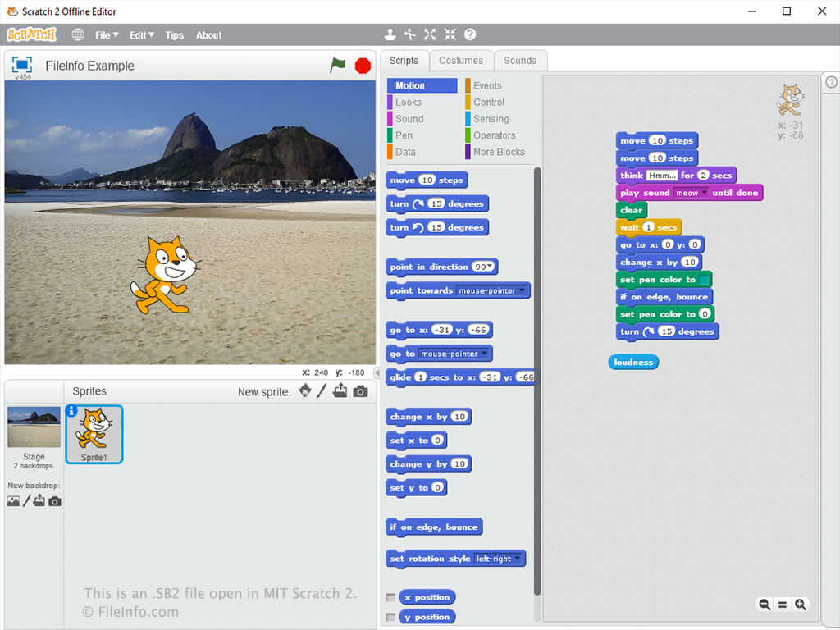Switch to the Costumes tab
The width and height of the screenshot is (840, 630).
pyautogui.click(x=461, y=61)
